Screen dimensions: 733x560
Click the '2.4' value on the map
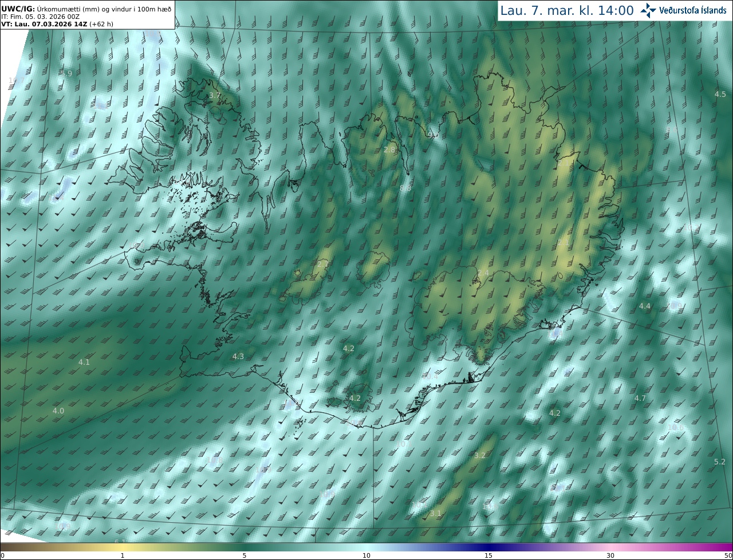[x=483, y=273]
